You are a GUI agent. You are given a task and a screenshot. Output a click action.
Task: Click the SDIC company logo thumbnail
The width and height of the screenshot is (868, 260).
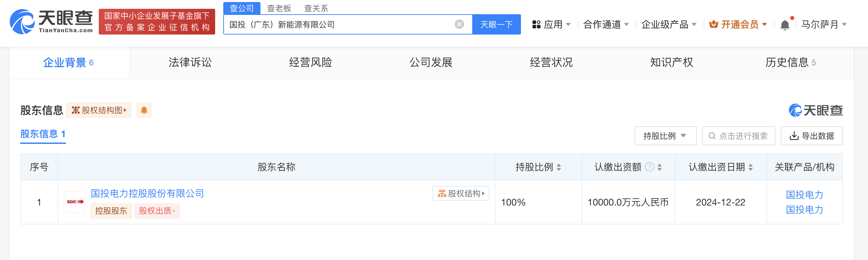point(75,202)
